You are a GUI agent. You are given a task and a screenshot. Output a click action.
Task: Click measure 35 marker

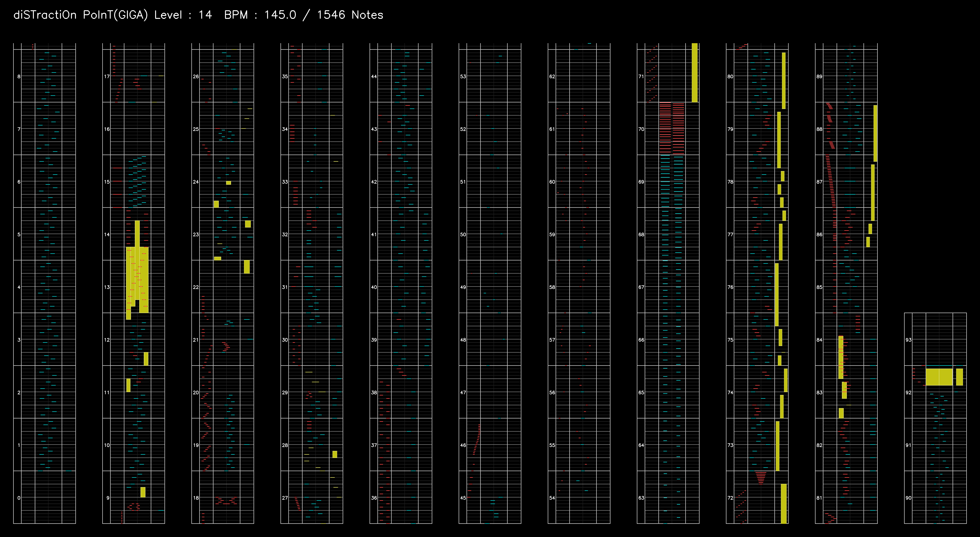285,76
